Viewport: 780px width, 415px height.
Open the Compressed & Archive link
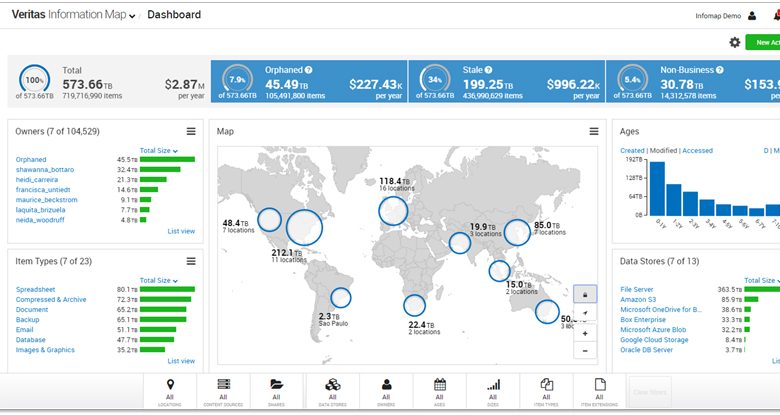[x=51, y=300]
